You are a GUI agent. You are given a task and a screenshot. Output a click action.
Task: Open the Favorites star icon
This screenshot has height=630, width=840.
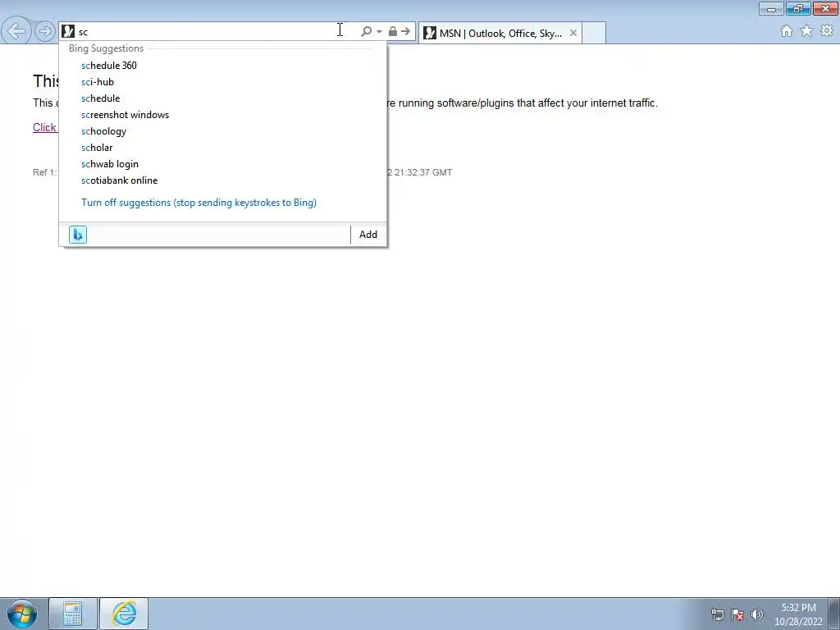click(806, 31)
